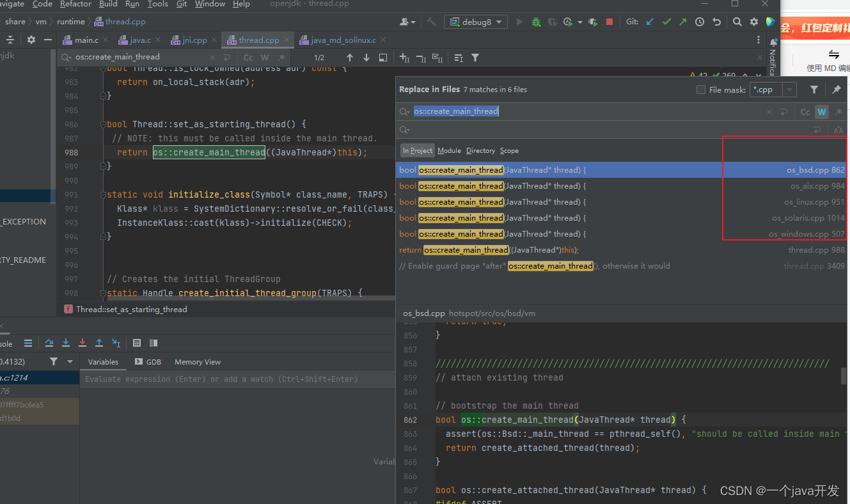This screenshot has width=850, height=504.
Task: Toggle Match Case in Replace in Files
Action: coord(805,112)
